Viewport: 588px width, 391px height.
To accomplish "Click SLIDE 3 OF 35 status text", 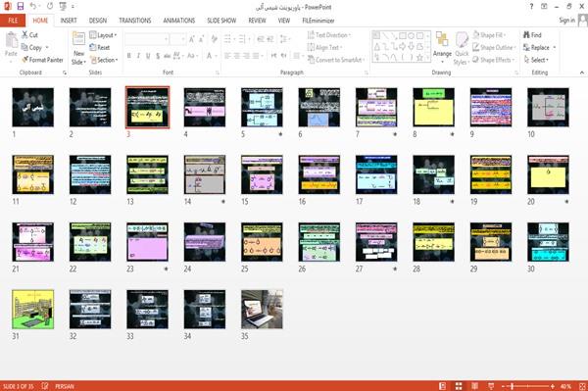I will click(x=18, y=386).
